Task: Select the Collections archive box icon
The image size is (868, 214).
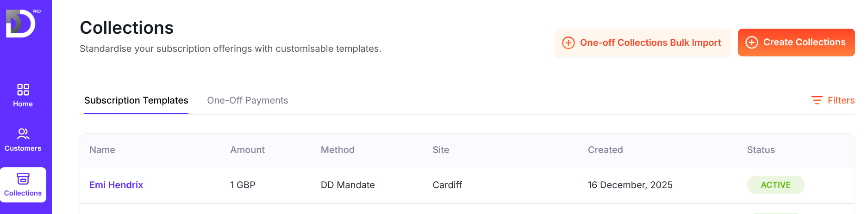Action: coord(23,179)
